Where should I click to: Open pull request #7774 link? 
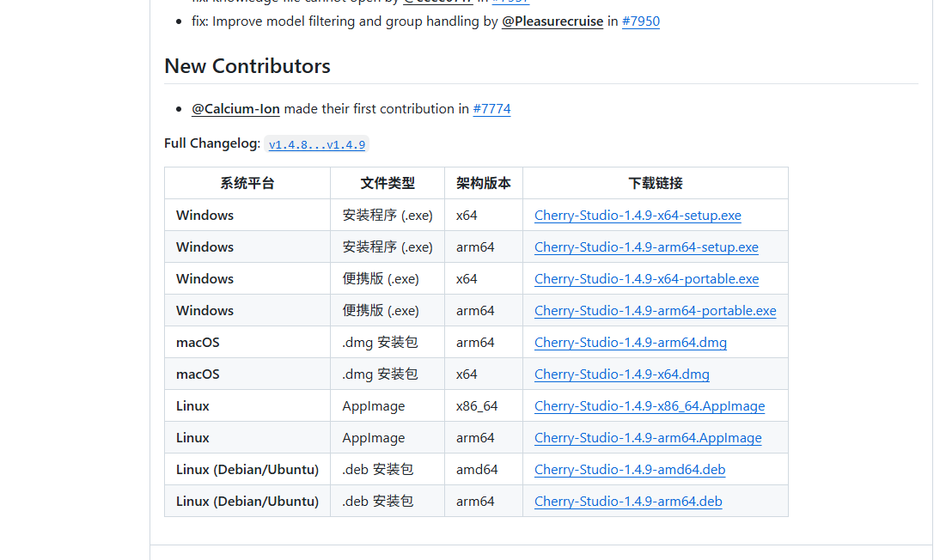[x=491, y=109]
